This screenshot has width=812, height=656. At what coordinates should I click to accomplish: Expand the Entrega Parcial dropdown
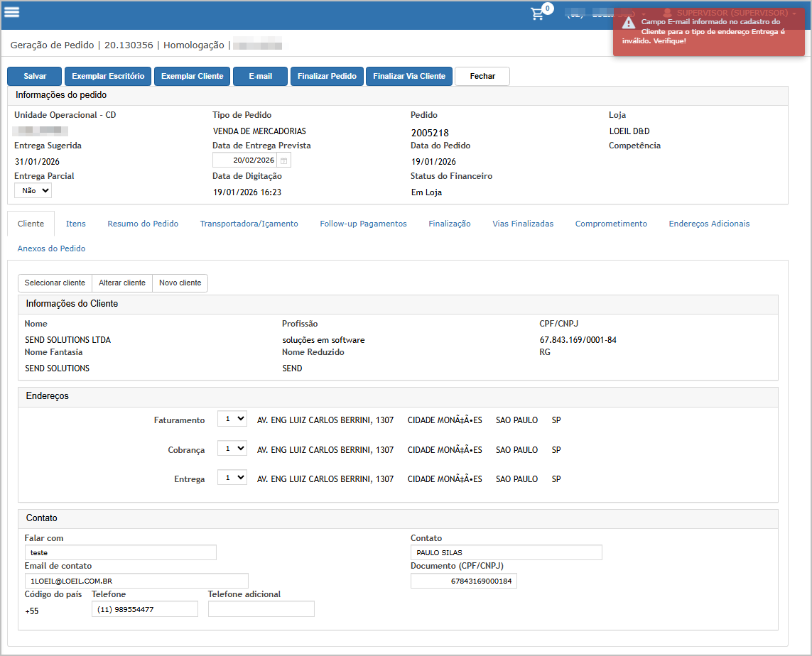tap(33, 190)
